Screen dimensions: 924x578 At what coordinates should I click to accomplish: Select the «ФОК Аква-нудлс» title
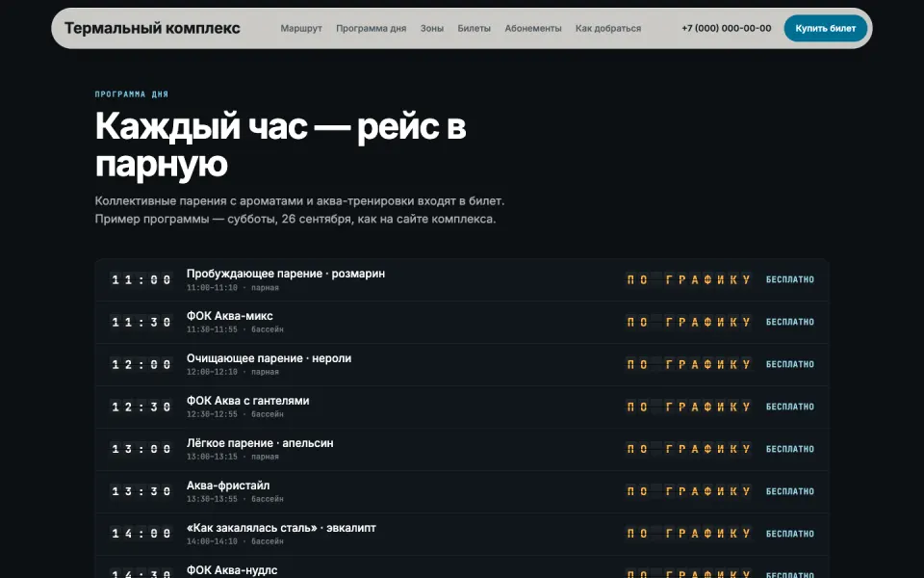click(x=232, y=570)
